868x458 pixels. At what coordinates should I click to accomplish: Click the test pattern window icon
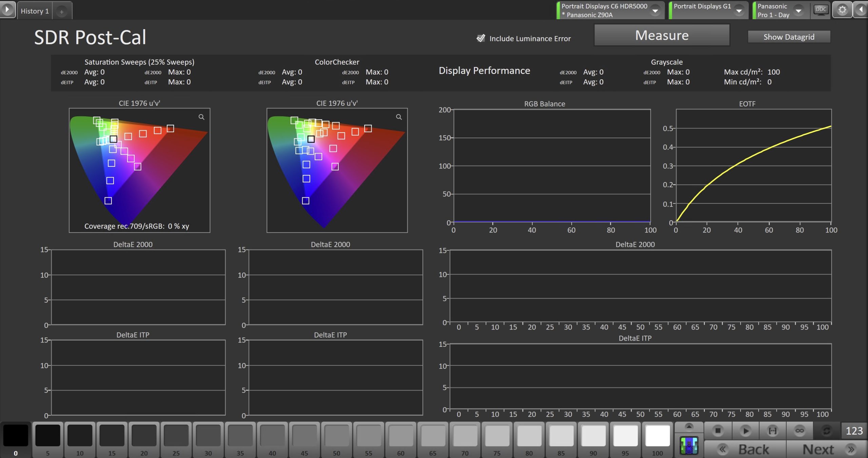pyautogui.click(x=689, y=445)
